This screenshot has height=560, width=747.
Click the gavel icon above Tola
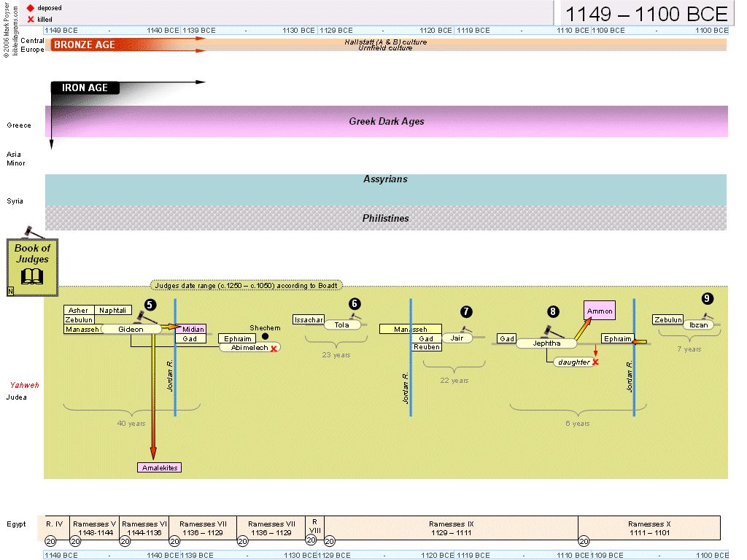pos(355,316)
